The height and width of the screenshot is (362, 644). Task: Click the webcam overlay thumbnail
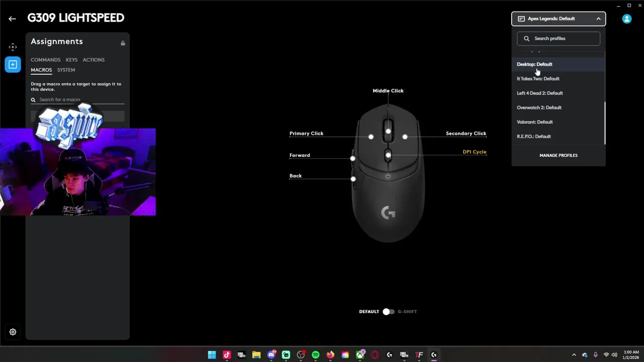78,172
